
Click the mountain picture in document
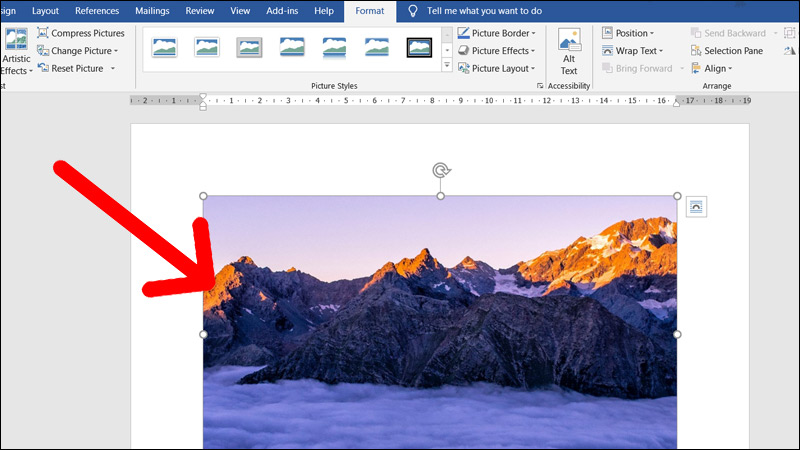[x=440, y=322]
